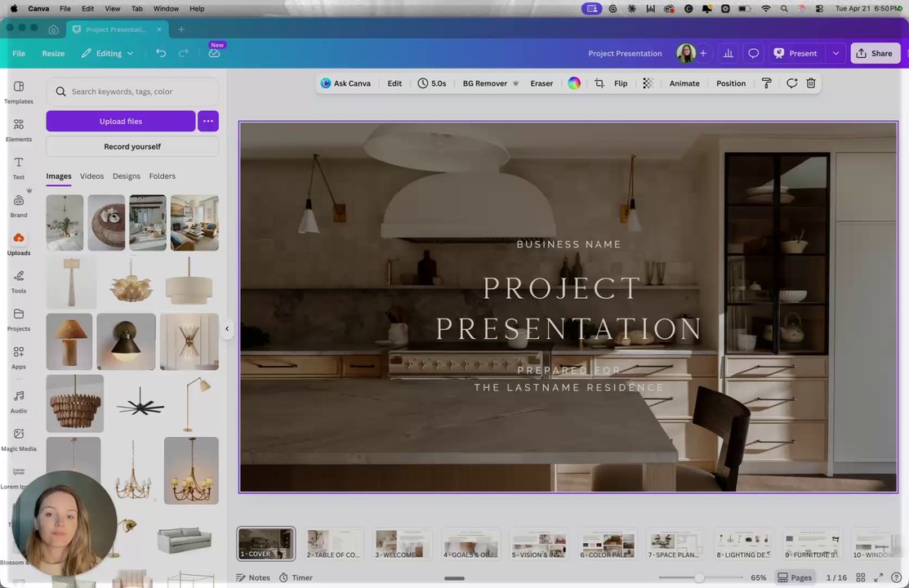The image size is (909, 588).
Task: Click the undo arrow
Action: tap(161, 53)
